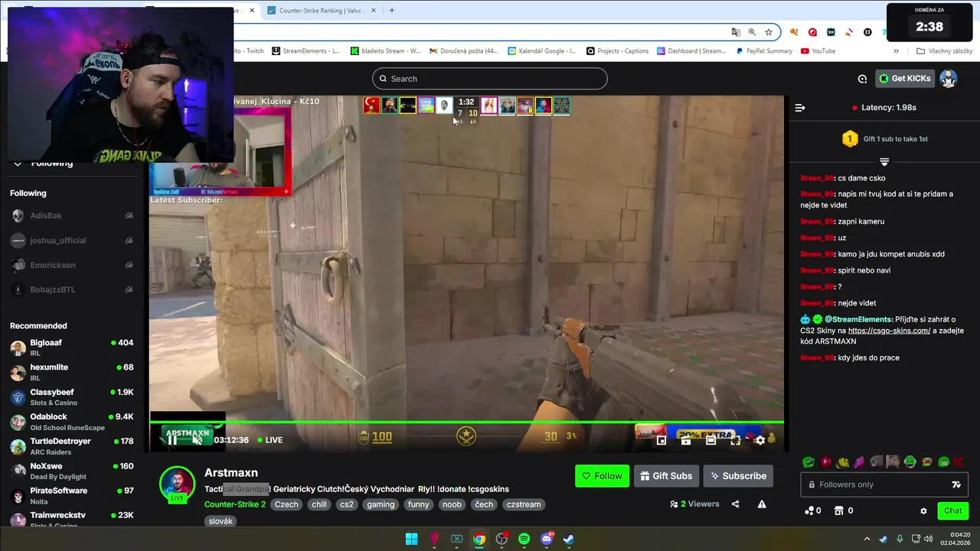Open PirateSoftware recommended channel
Image resolution: width=980 pixels, height=551 pixels.
[71, 495]
